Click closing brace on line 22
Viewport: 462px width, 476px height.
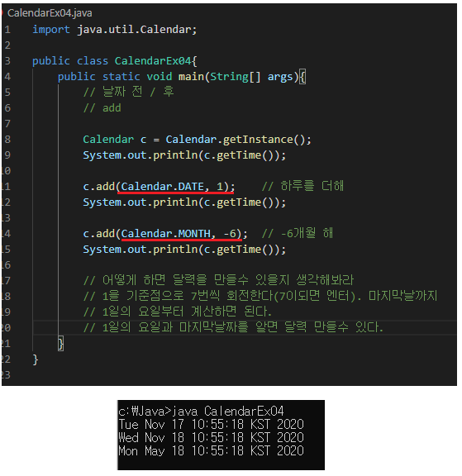pyautogui.click(x=36, y=359)
